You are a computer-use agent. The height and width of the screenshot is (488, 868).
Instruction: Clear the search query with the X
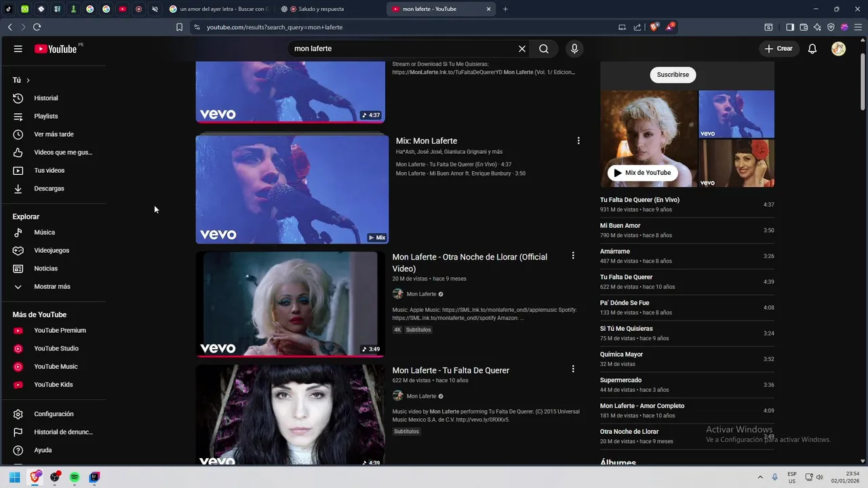coord(522,49)
